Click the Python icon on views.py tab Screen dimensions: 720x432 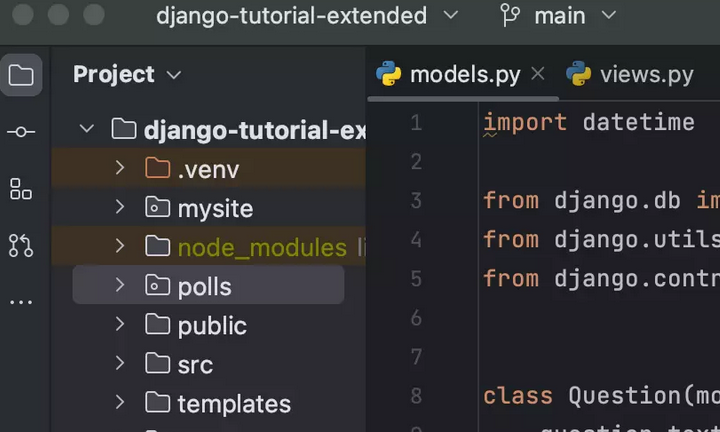pos(579,73)
